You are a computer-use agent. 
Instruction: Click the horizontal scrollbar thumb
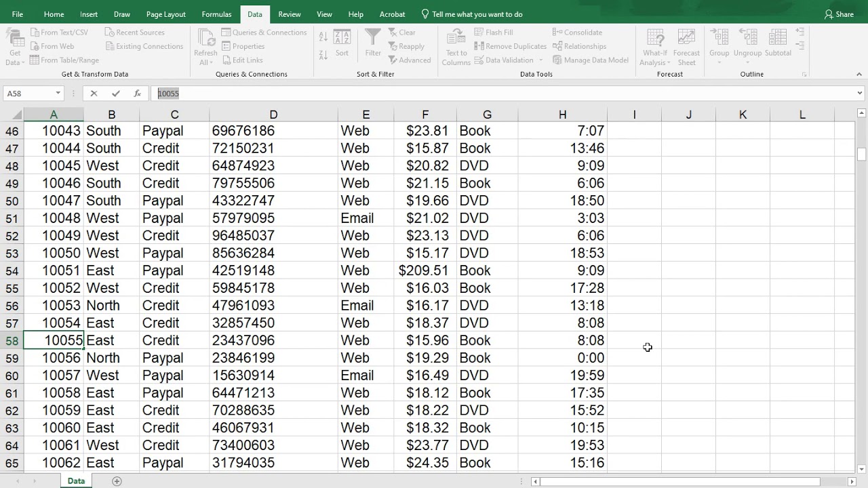click(x=680, y=481)
